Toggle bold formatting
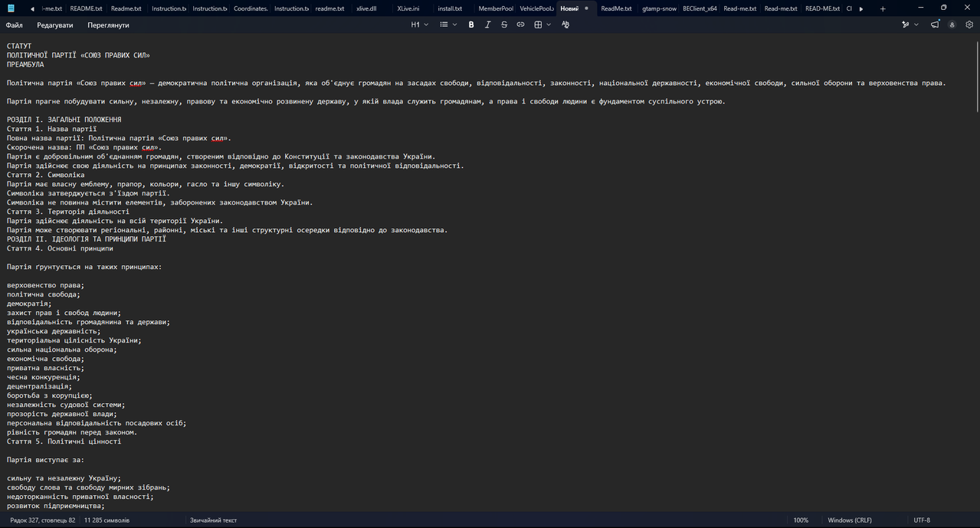 click(x=471, y=25)
